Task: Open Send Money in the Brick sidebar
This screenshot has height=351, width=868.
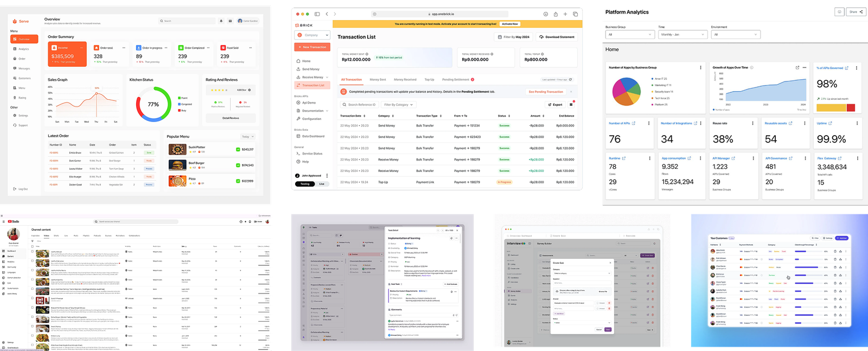Action: coord(308,69)
